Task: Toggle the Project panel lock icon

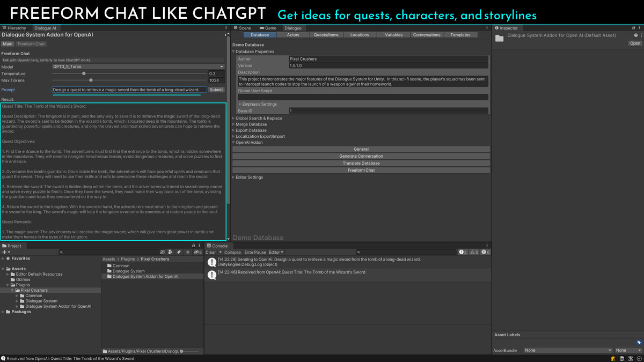Action: [x=194, y=246]
